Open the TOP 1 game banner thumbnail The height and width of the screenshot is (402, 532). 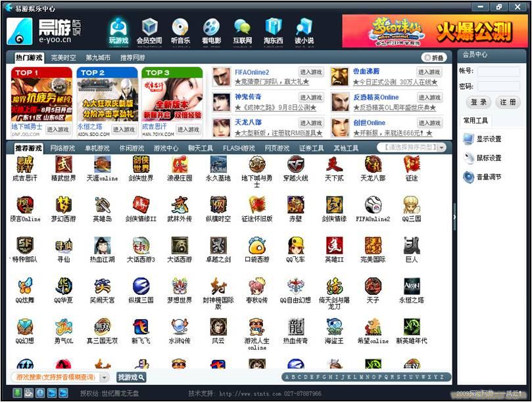point(41,94)
